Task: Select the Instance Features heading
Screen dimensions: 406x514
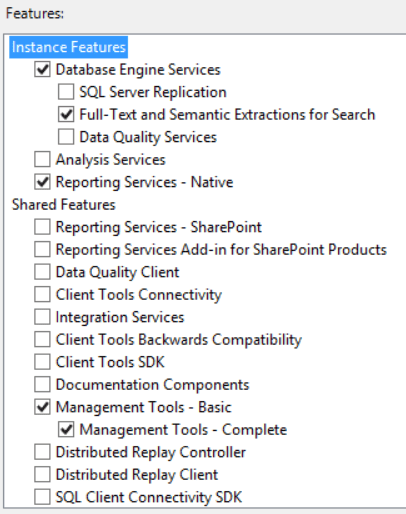Action: click(69, 47)
